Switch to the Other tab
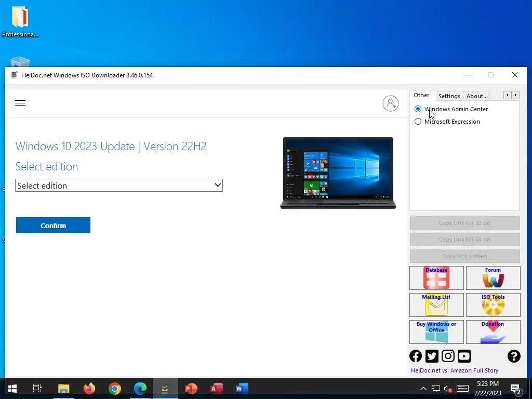The height and width of the screenshot is (399, 532). (421, 96)
